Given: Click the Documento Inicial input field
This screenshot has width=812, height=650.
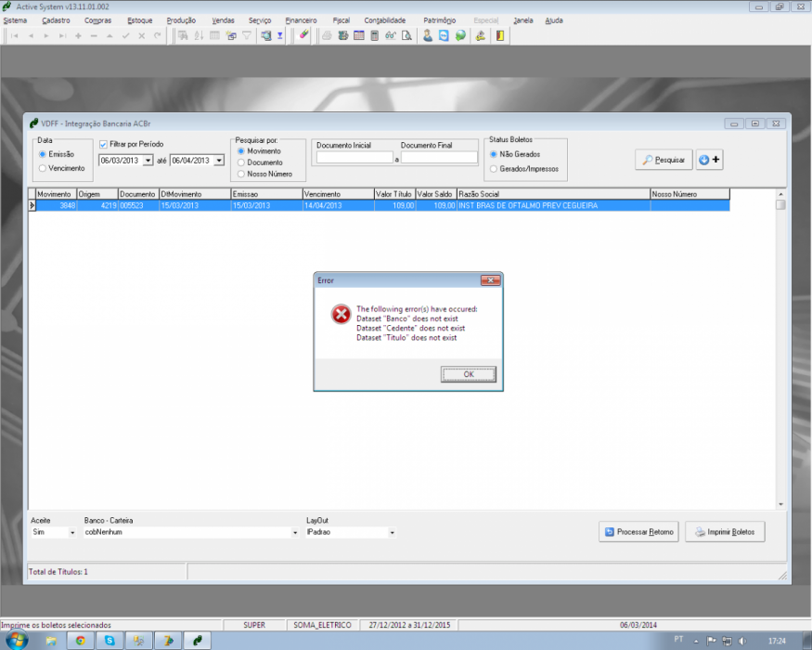Looking at the screenshot, I should point(354,158).
